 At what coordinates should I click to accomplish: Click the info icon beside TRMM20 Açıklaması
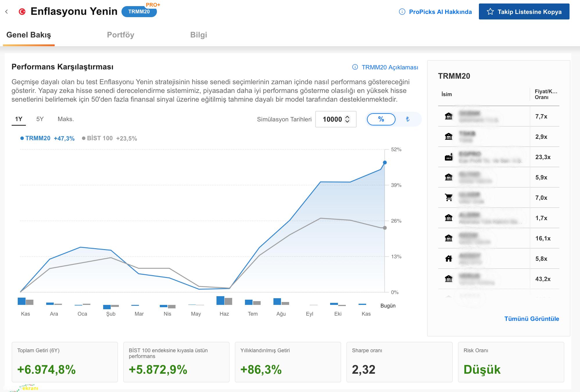355,67
